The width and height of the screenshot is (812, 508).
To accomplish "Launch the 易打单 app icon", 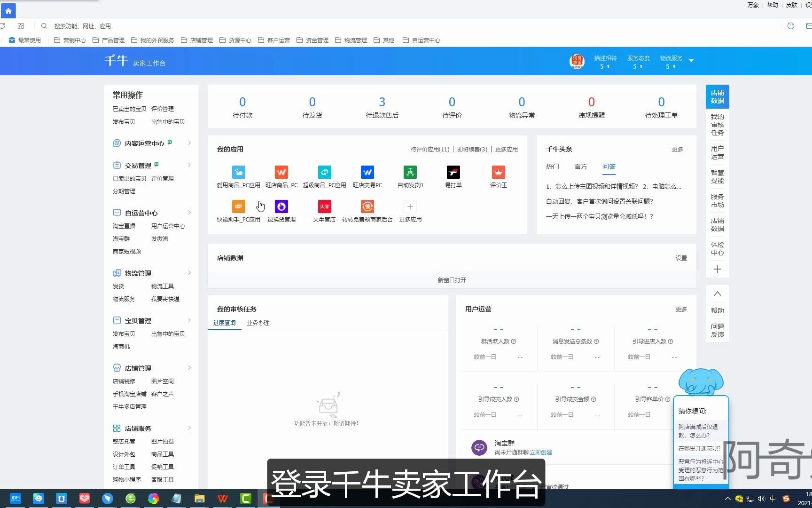I will coord(453,172).
